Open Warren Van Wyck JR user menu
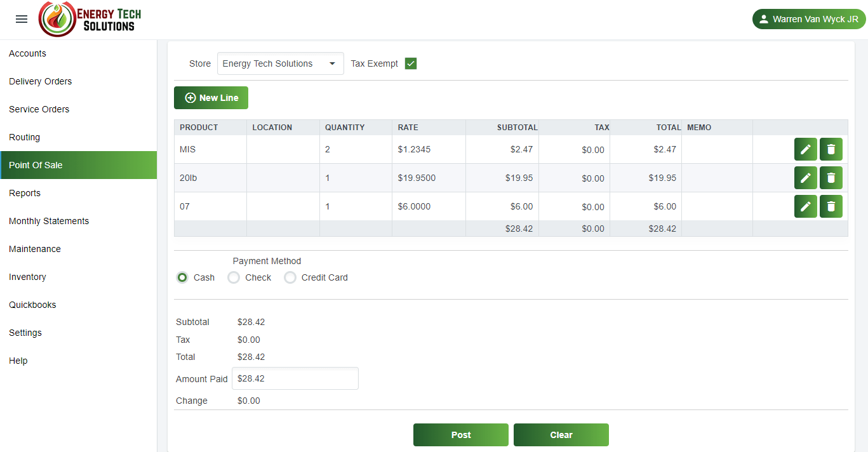The image size is (868, 452). click(808, 19)
